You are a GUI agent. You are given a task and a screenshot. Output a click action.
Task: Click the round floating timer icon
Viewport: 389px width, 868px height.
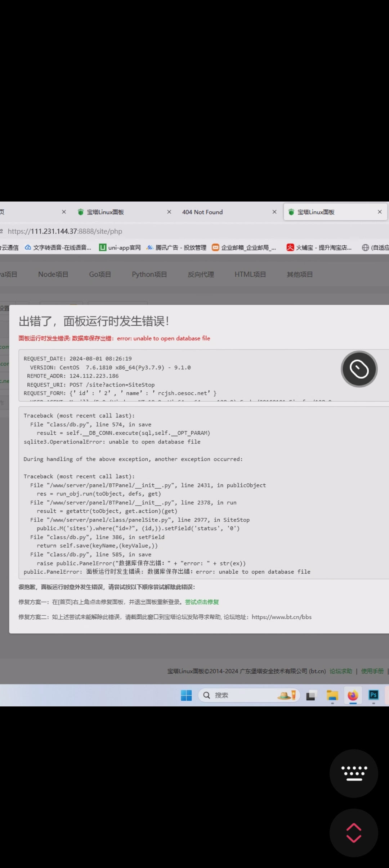[x=359, y=369]
